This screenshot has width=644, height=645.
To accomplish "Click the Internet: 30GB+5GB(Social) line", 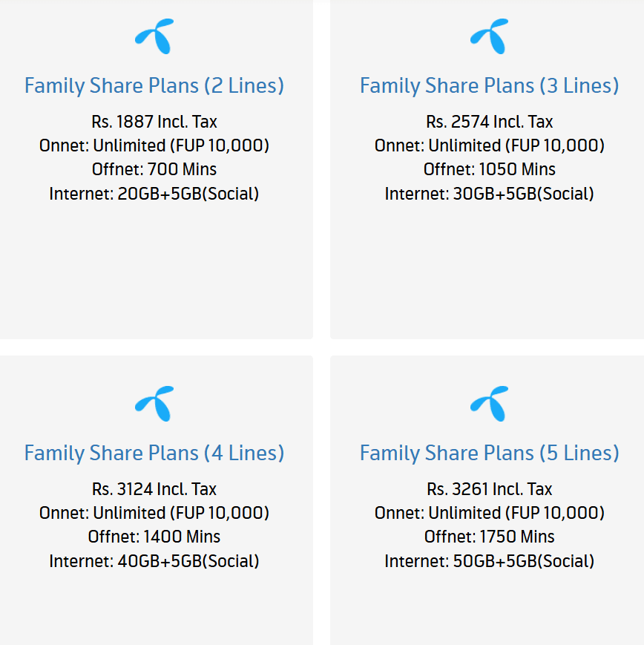I will [x=490, y=194].
